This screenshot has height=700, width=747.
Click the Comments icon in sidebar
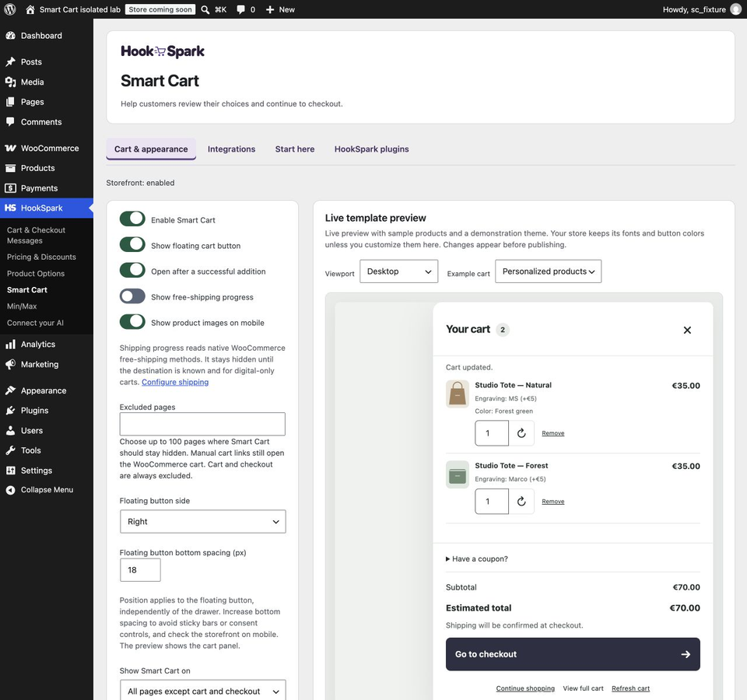[x=10, y=122]
